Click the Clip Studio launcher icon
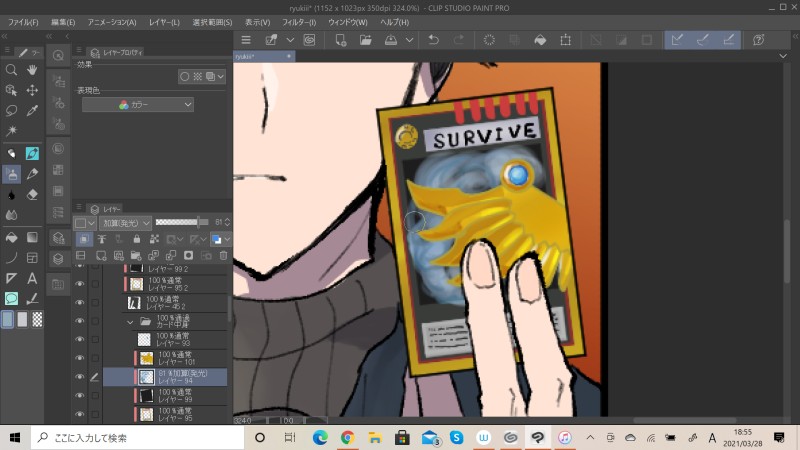This screenshot has width=800, height=450. (x=309, y=40)
